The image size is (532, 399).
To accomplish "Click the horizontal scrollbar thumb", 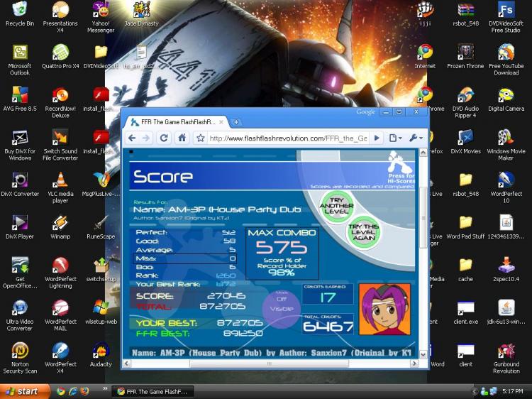I will (269, 364).
